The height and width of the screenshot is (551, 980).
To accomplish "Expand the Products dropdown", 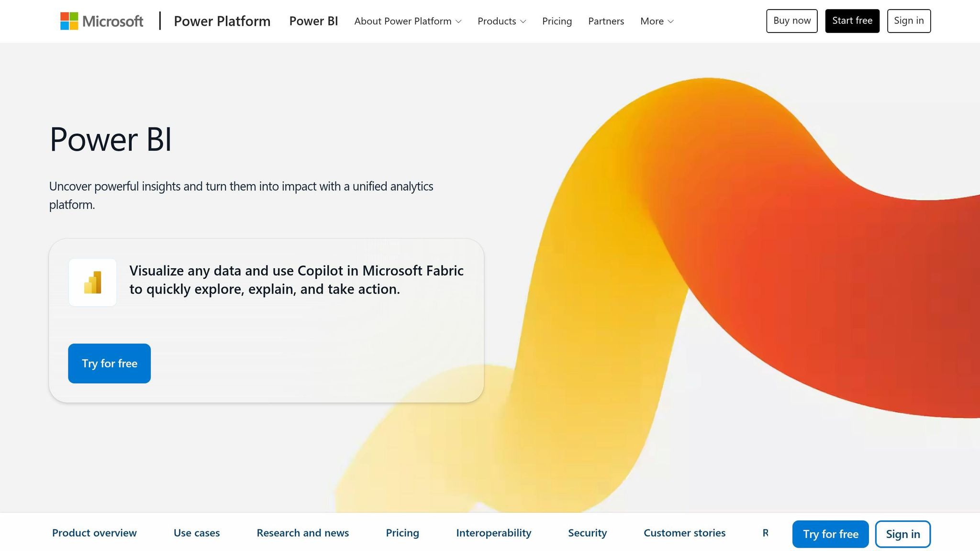I will click(x=501, y=21).
